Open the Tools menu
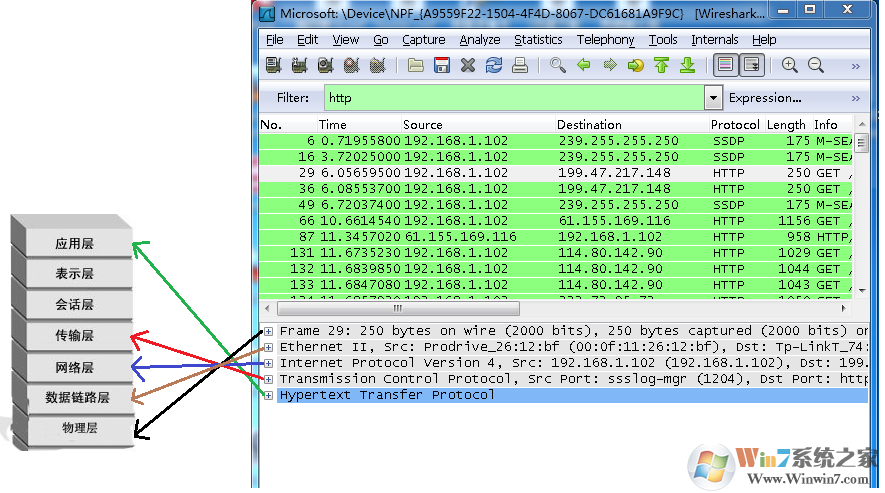Screen dimensions: 885x493 [663, 40]
